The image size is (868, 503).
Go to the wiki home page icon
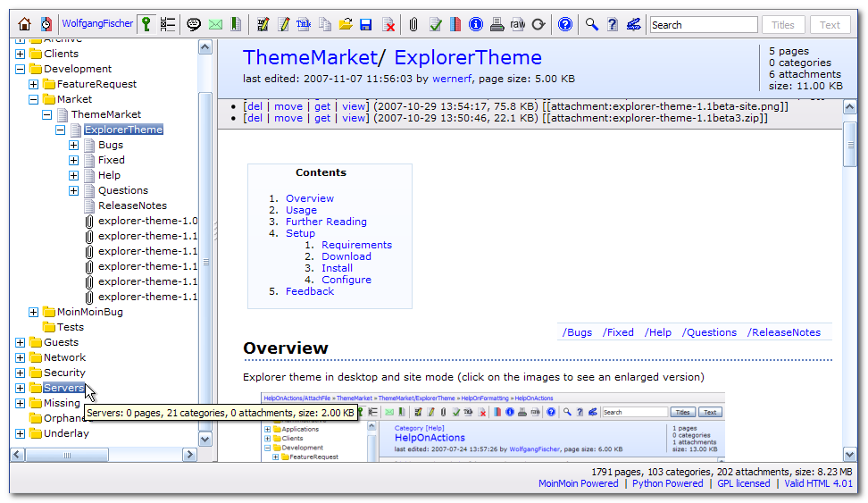(x=24, y=25)
